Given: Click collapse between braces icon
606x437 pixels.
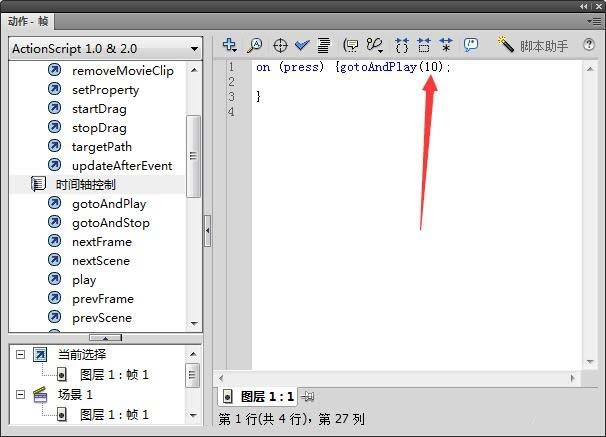Looking at the screenshot, I should tap(402, 46).
